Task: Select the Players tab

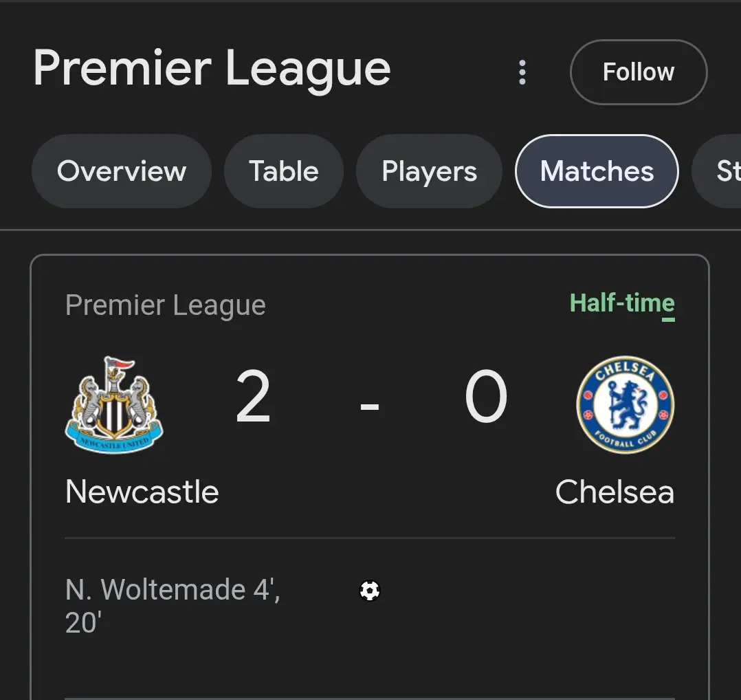Action: pyautogui.click(x=429, y=171)
